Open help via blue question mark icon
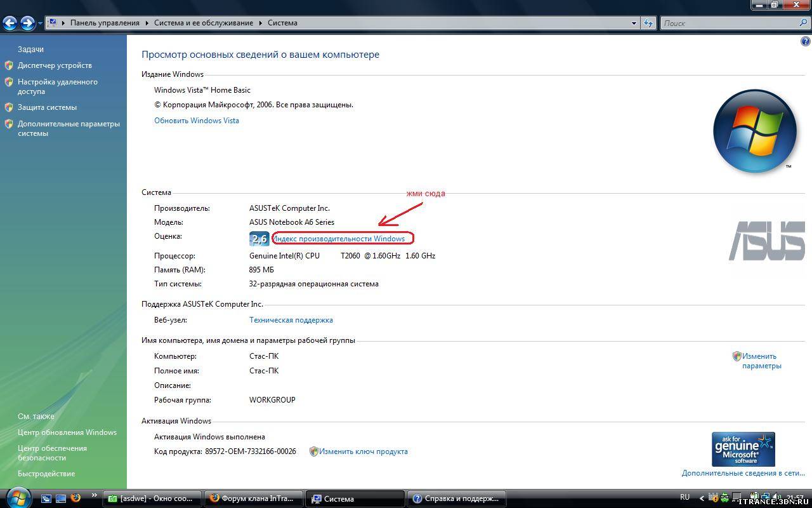 click(x=806, y=41)
